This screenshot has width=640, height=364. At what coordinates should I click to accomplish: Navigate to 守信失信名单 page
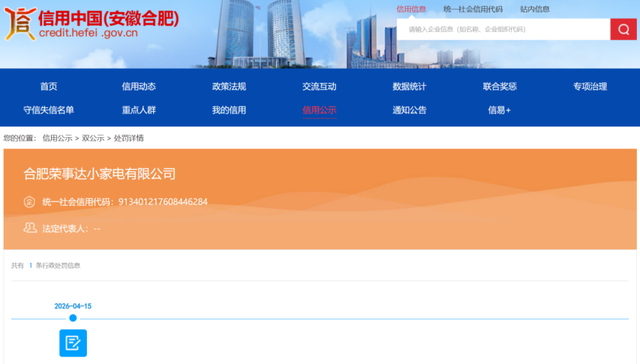[x=49, y=110]
